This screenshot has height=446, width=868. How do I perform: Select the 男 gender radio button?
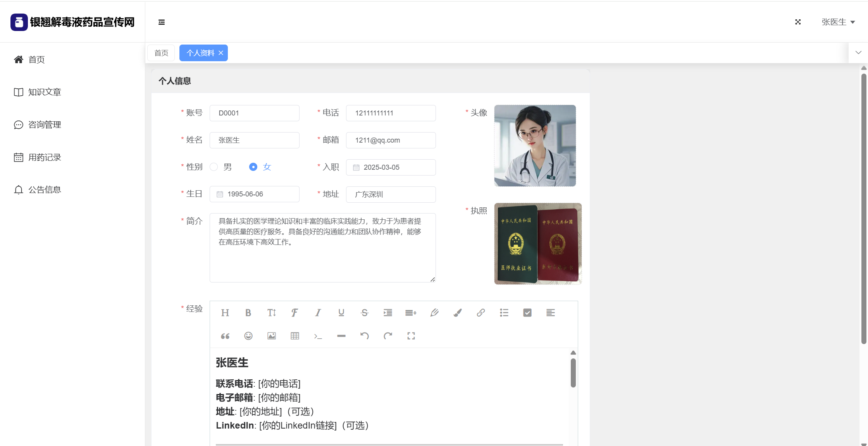(214, 167)
